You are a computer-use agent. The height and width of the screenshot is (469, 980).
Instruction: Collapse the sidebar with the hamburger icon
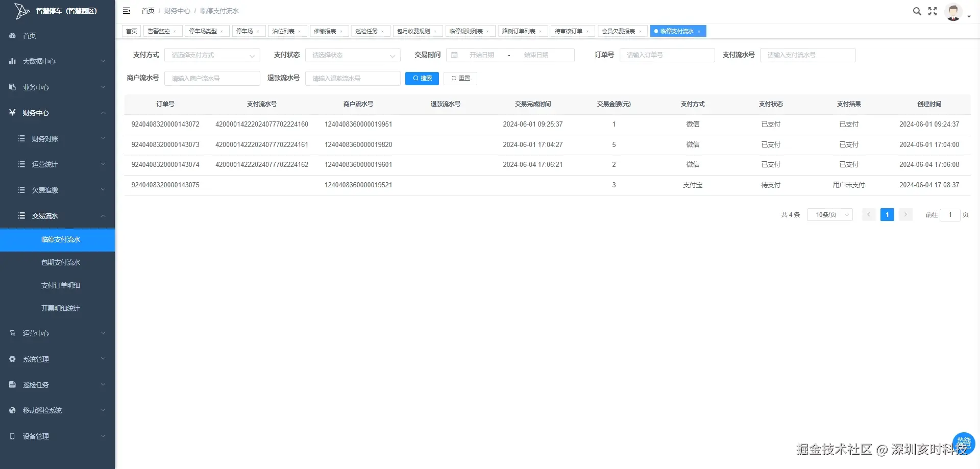pyautogui.click(x=127, y=11)
